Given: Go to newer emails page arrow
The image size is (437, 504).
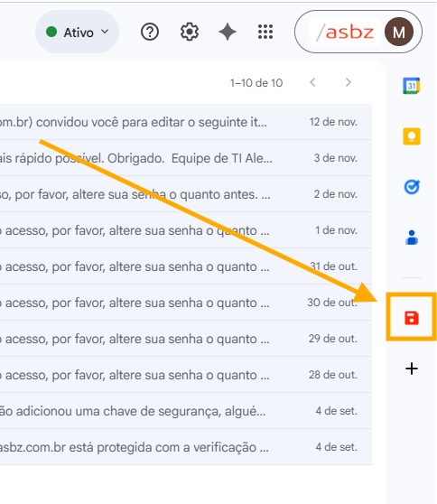Looking at the screenshot, I should click(x=312, y=82).
